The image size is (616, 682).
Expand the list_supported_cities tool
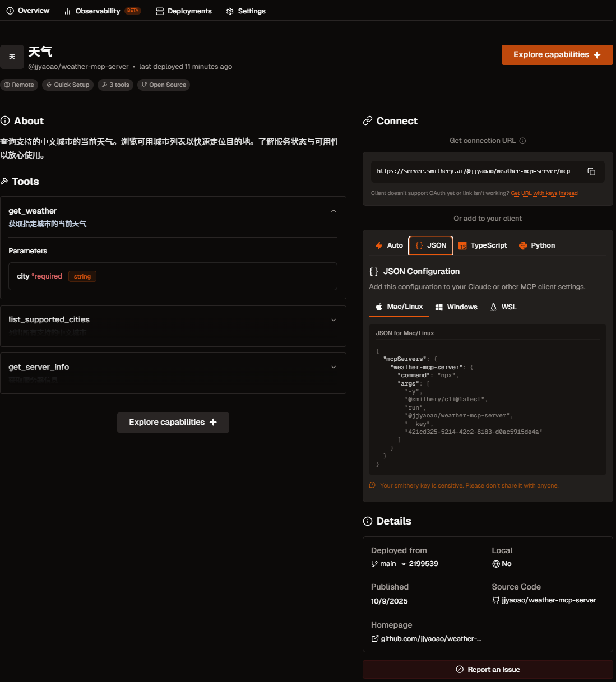(334, 319)
